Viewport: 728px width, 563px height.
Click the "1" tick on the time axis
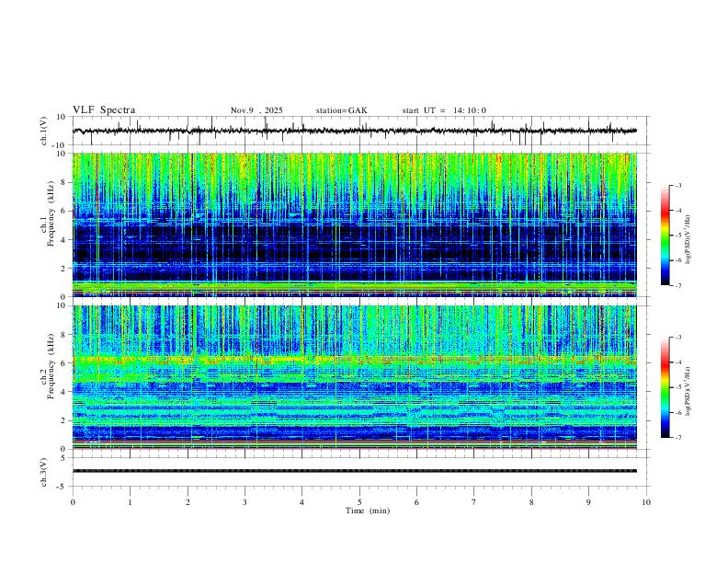[x=130, y=502]
